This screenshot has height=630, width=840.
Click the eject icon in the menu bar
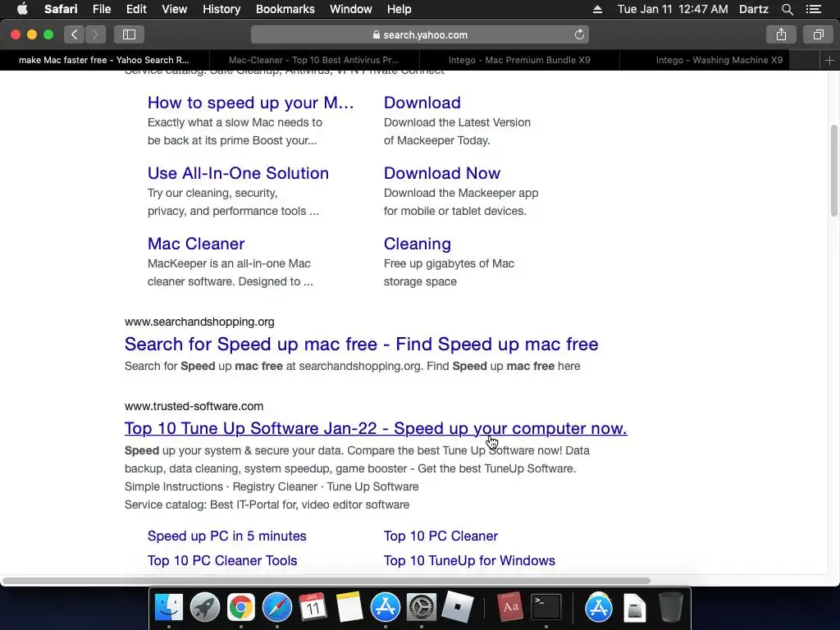[x=598, y=9]
